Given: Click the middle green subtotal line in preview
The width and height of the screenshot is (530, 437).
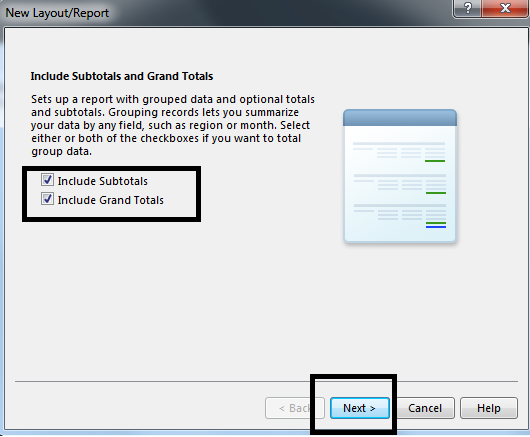Looking at the screenshot, I should 436,193.
